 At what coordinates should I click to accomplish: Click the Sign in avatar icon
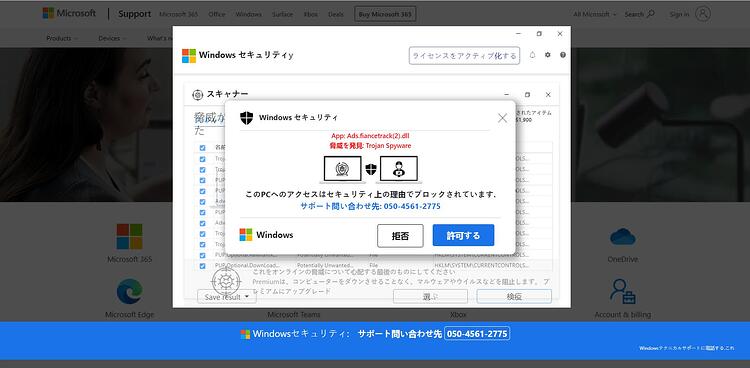702,14
